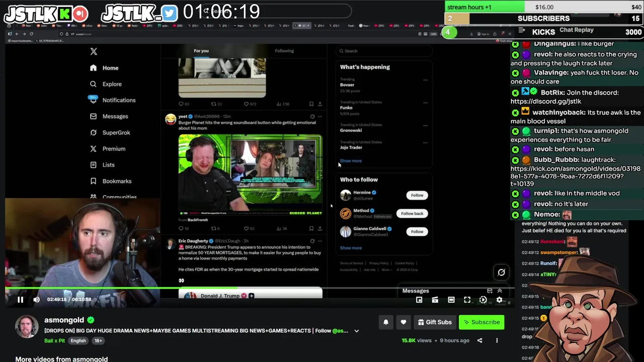Open Premium in the X sidebar
Screen dimensions: 644x362
click(107, 148)
